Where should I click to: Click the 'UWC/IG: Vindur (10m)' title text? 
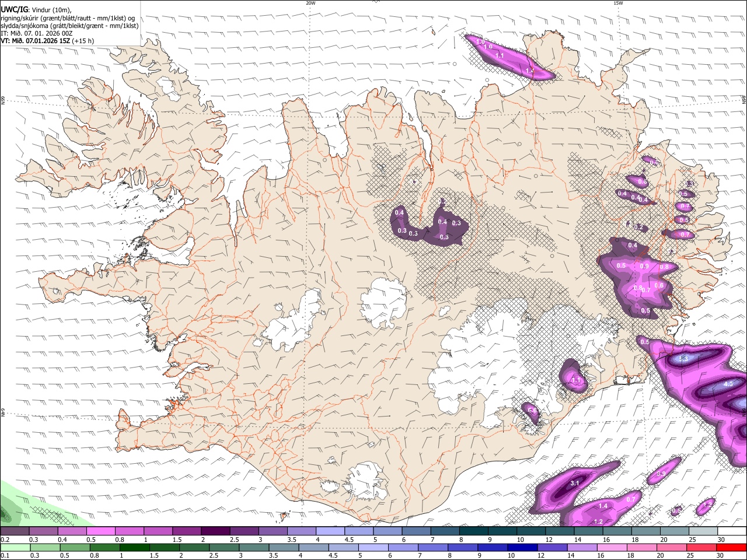[x=36, y=9]
